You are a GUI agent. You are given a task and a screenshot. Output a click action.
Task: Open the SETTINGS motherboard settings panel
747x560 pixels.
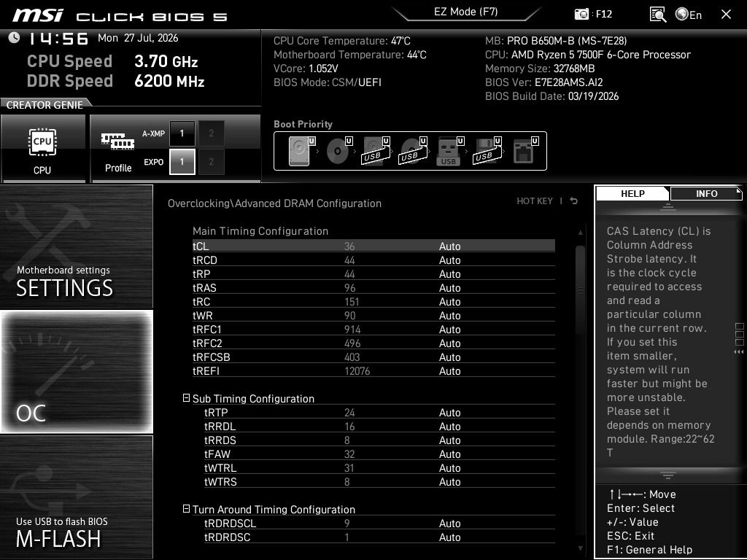pos(76,246)
